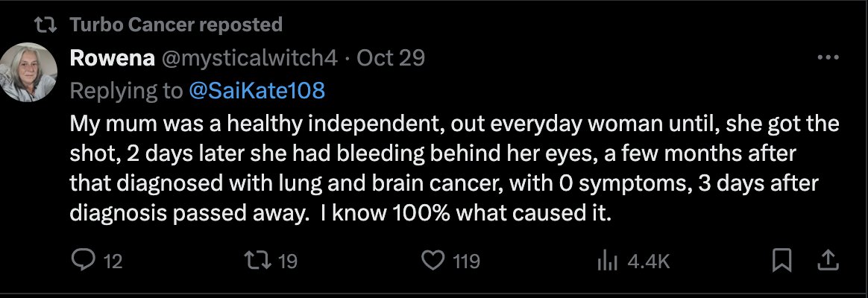Open the Turbo Cancer reposted link
The height and width of the screenshot is (298, 868).
click(176, 25)
